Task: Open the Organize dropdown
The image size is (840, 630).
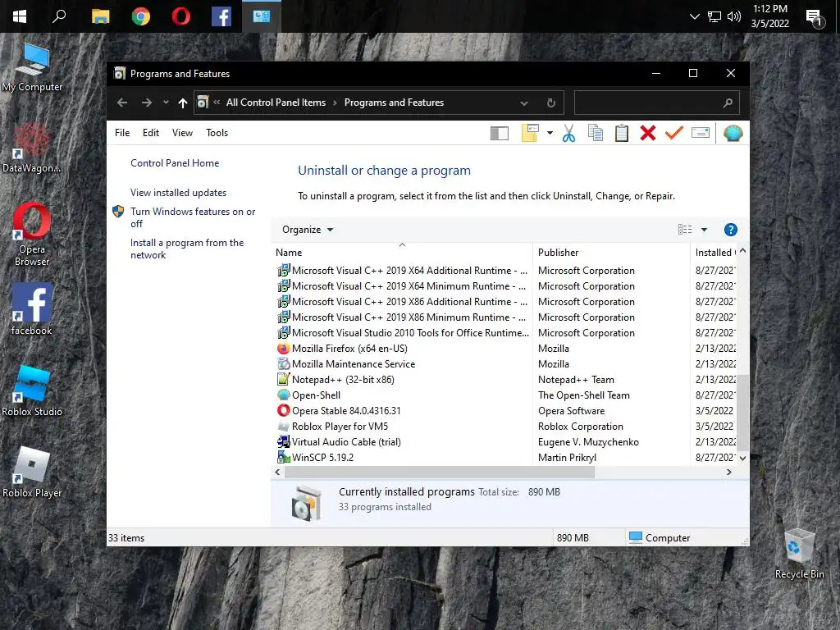Action: [x=308, y=230]
